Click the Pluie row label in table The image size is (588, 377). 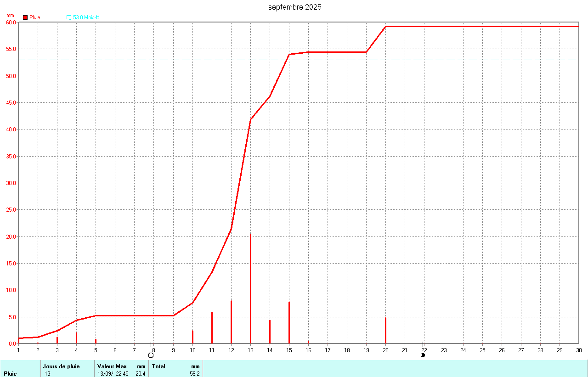[10, 374]
